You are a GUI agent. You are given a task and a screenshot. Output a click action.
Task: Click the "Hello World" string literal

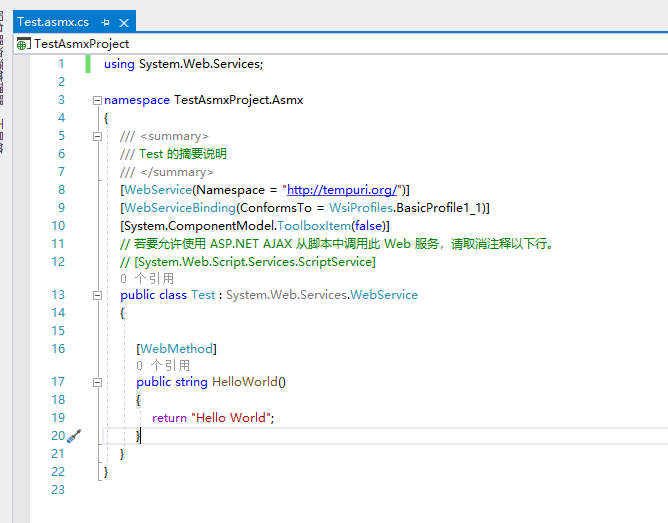(231, 418)
